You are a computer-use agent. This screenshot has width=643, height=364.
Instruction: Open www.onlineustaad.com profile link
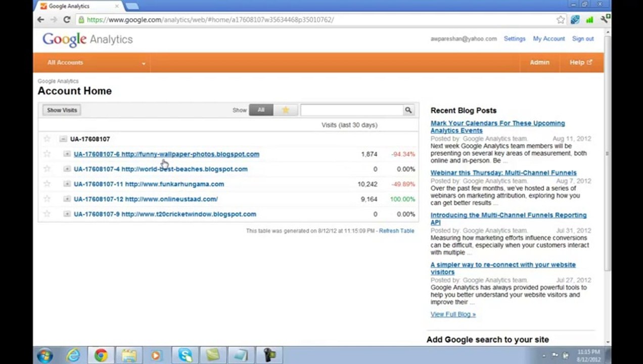click(146, 199)
